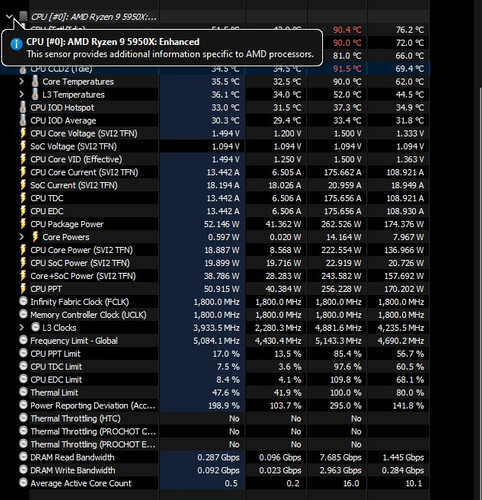Click the thermometer icon beside L3 Temperatures
This screenshot has width=482, height=500.
(35, 94)
